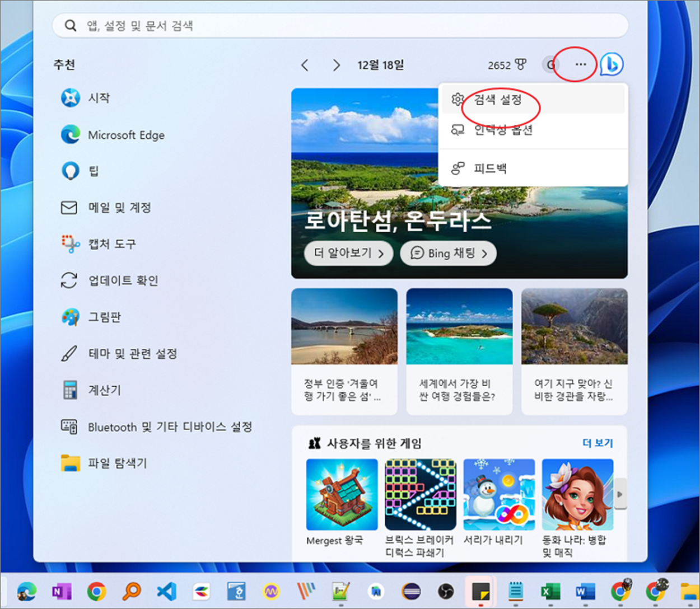Click the games carousel right arrow
This screenshot has width=700, height=609.
pyautogui.click(x=620, y=494)
